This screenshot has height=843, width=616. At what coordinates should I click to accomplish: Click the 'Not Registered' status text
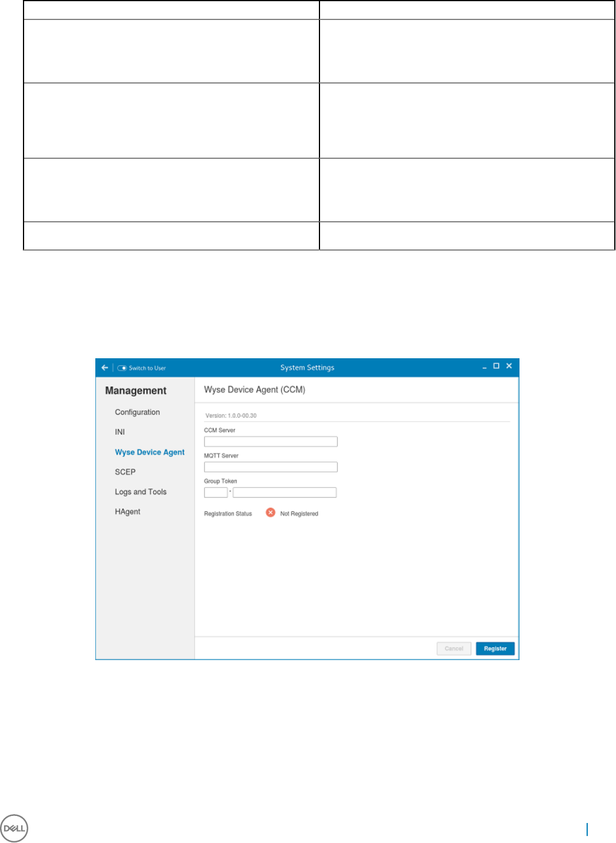(x=299, y=514)
